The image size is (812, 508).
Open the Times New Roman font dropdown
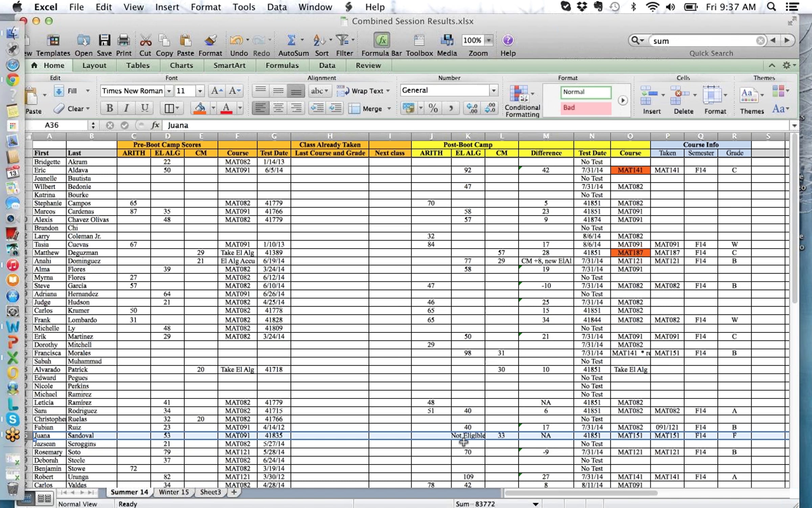(168, 91)
